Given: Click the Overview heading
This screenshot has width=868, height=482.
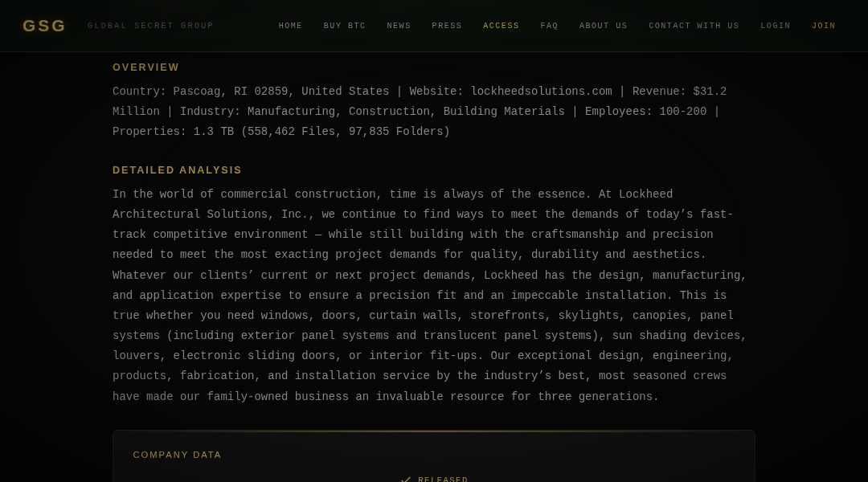Looking at the screenshot, I should click(x=145, y=67).
